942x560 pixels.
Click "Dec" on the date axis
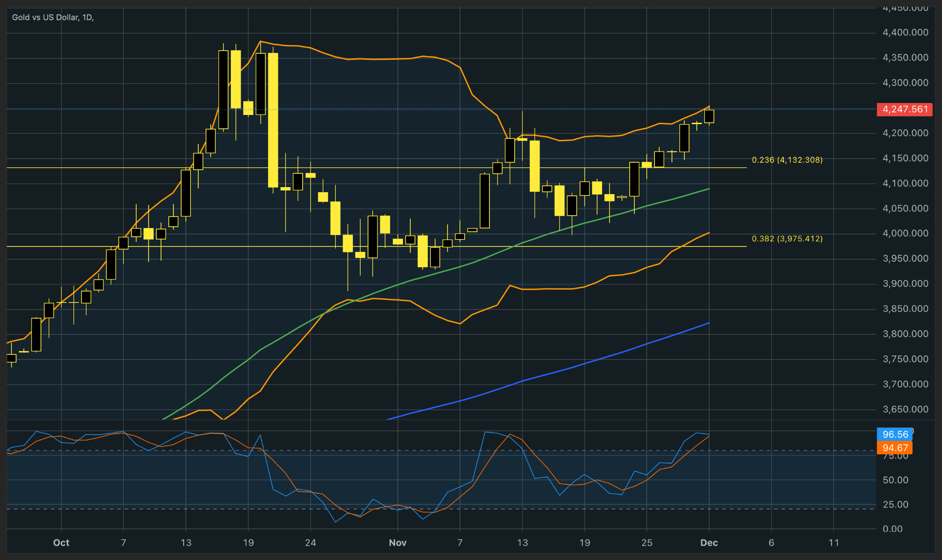[710, 543]
